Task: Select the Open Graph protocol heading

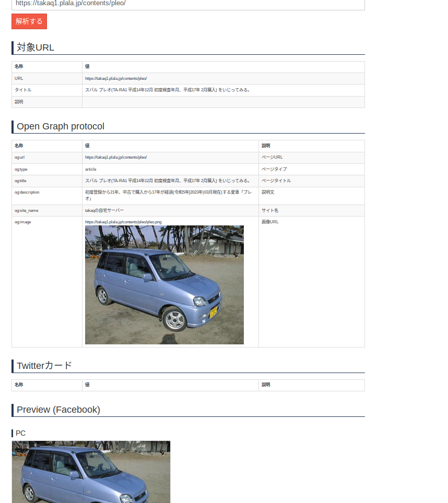Action: (61, 126)
